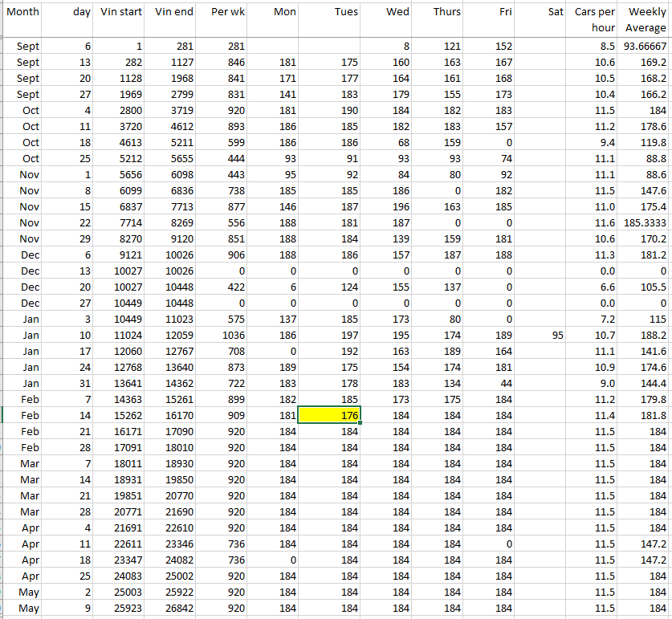Screen dimensions: 672x619
Task: Select the Vin end cell showing 26842
Action: click(x=173, y=608)
